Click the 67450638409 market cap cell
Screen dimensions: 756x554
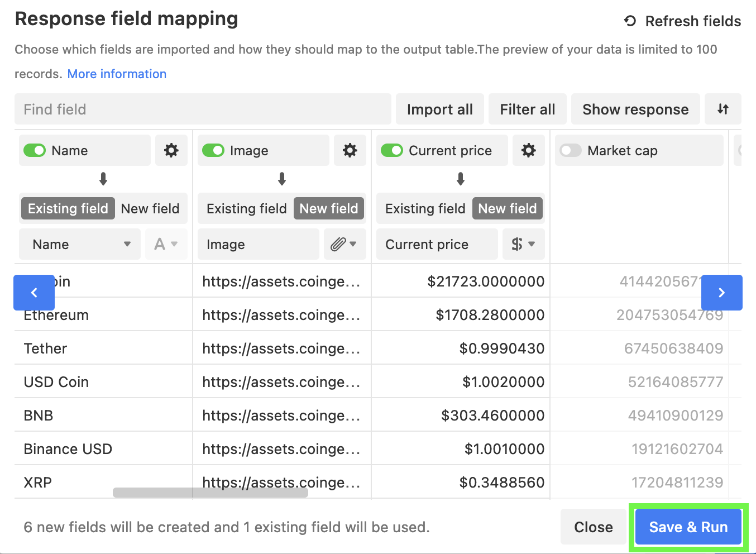pyautogui.click(x=639, y=348)
